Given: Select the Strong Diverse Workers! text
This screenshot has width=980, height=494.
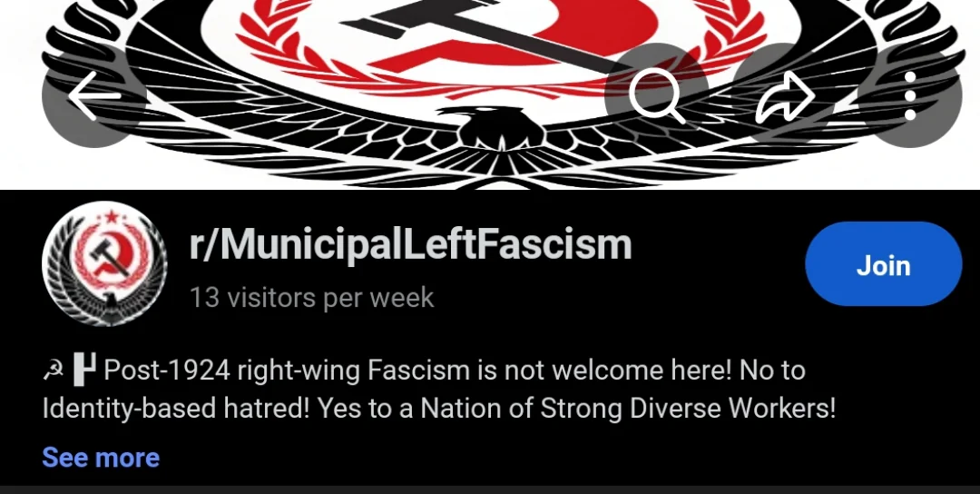Looking at the screenshot, I should tap(688, 409).
